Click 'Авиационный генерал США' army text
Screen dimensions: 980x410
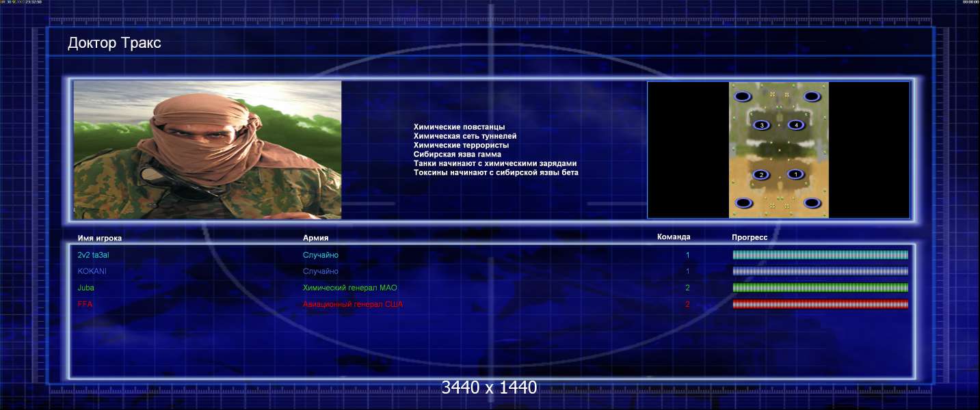[353, 304]
